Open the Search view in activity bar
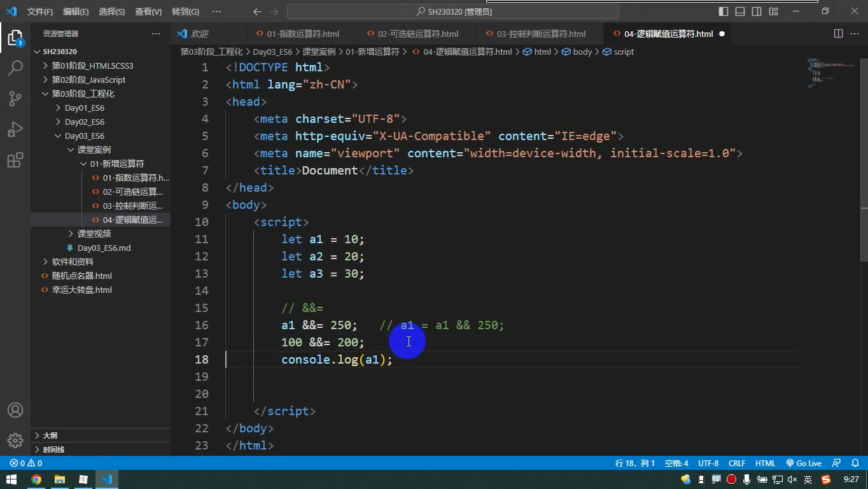The width and height of the screenshot is (868, 489). (x=15, y=67)
